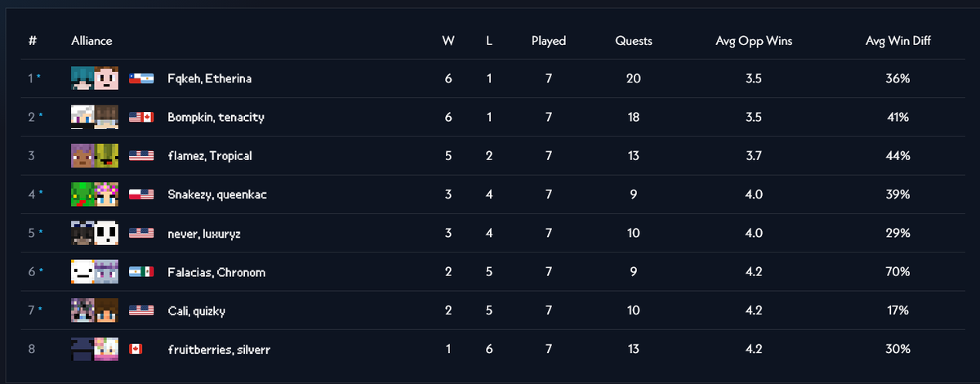Open the Fqkeh, Etherina alliance
This screenshot has width=980, height=384.
pos(209,78)
